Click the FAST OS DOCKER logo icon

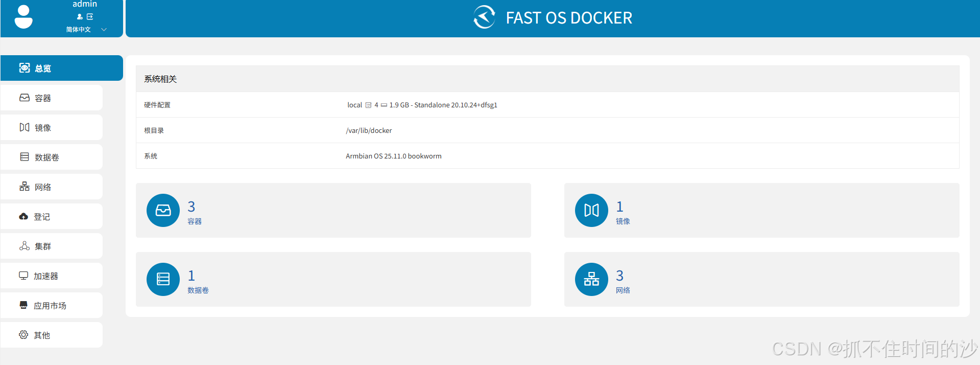[484, 17]
